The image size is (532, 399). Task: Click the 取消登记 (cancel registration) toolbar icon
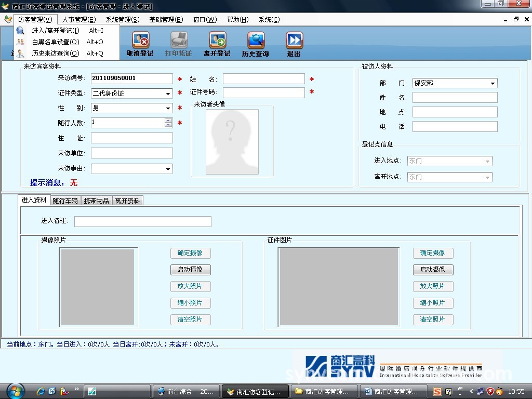click(140, 41)
